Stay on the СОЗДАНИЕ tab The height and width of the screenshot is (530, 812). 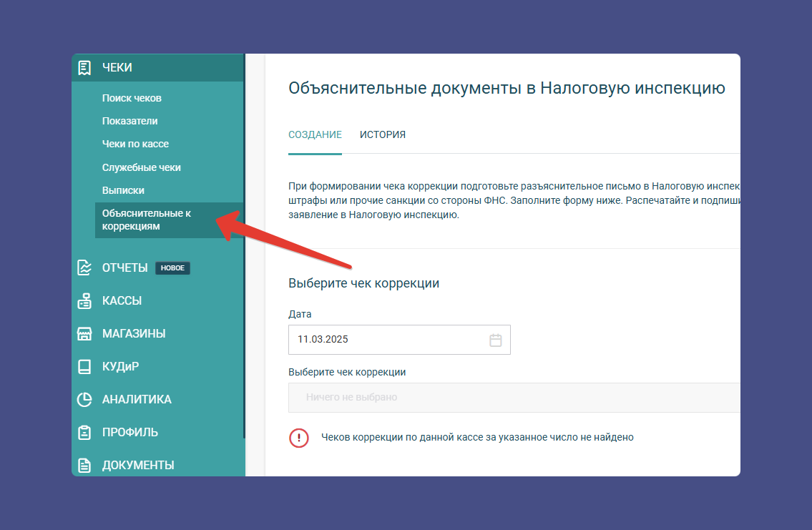point(315,134)
